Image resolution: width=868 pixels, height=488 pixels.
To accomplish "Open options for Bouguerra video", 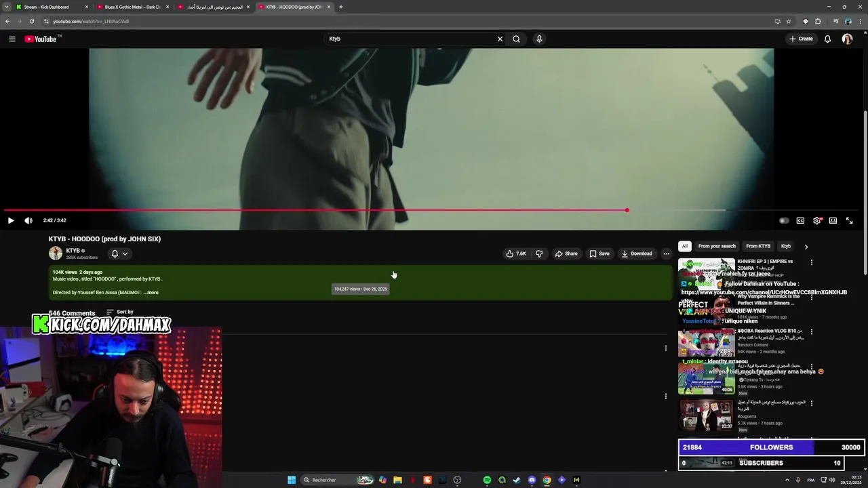I will coord(812,403).
